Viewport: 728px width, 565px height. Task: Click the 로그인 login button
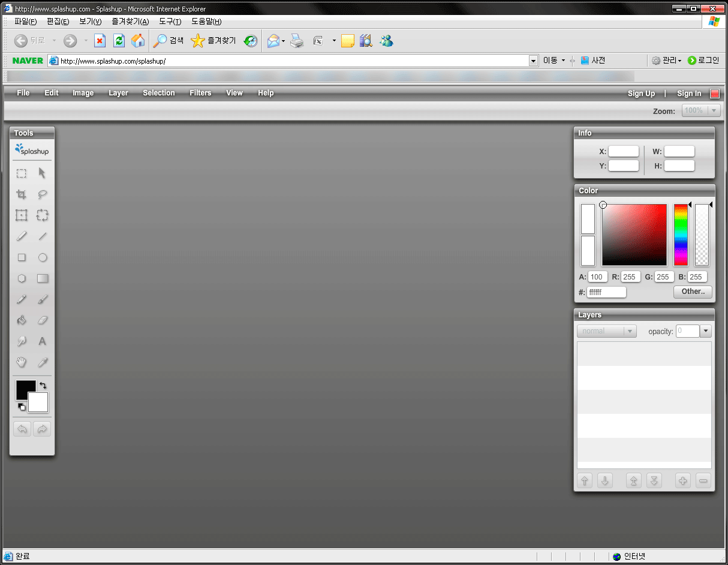(x=703, y=61)
